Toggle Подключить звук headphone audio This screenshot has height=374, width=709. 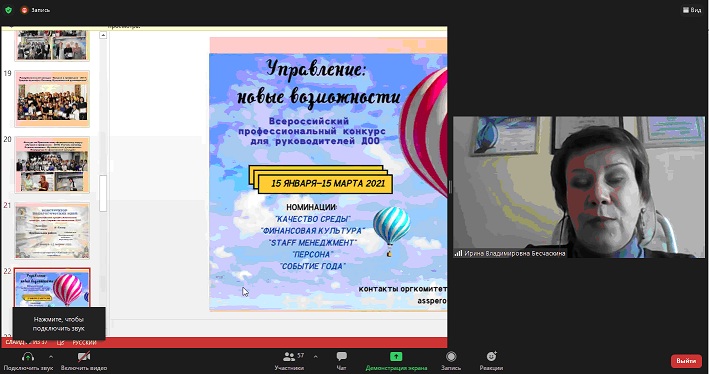point(28,361)
